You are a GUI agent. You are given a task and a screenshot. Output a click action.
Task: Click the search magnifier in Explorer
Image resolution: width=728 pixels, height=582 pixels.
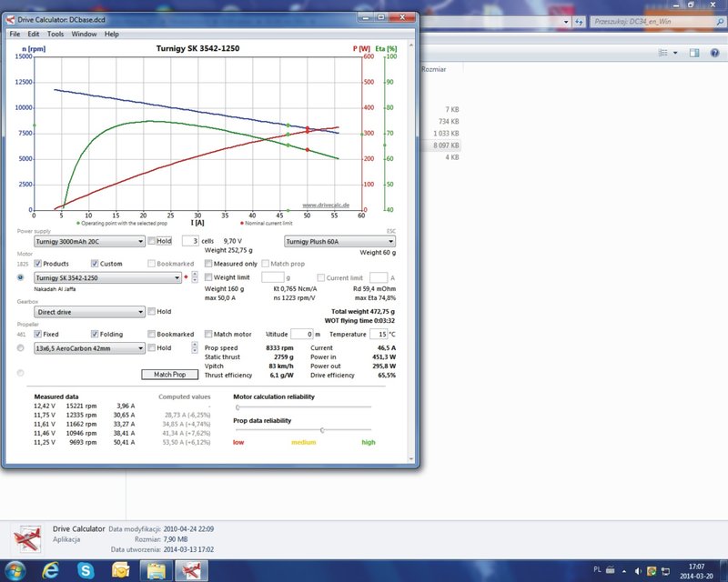720,21
